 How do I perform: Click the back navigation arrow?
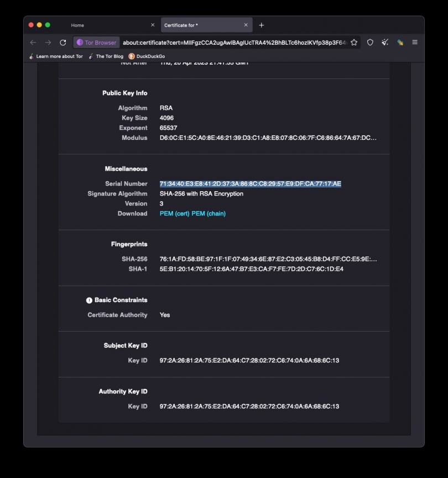(33, 43)
